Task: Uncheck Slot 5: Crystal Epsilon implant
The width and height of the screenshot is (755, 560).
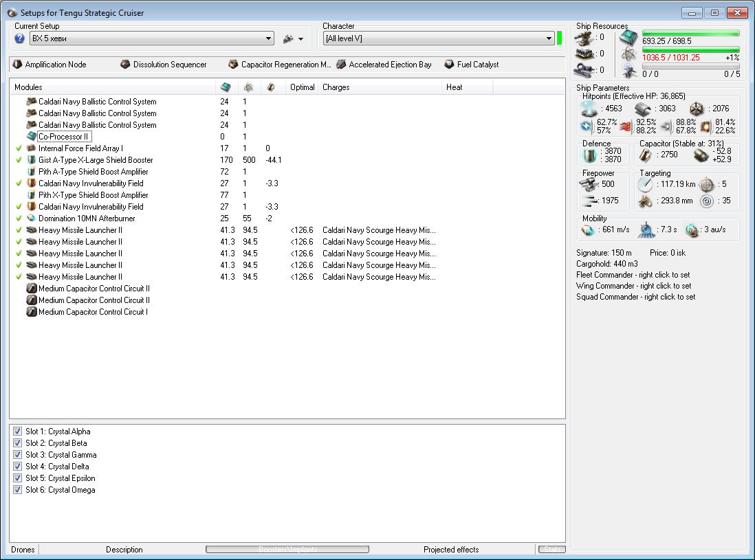Action: pyautogui.click(x=17, y=478)
